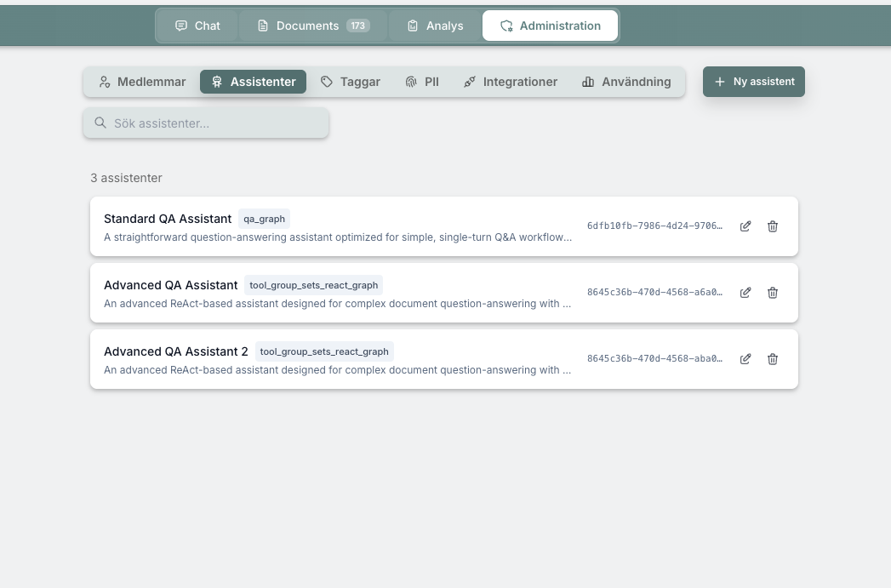The width and height of the screenshot is (891, 588).
Task: Click the ID 8645c36b-470d-4568-aba0…
Action: (x=654, y=358)
